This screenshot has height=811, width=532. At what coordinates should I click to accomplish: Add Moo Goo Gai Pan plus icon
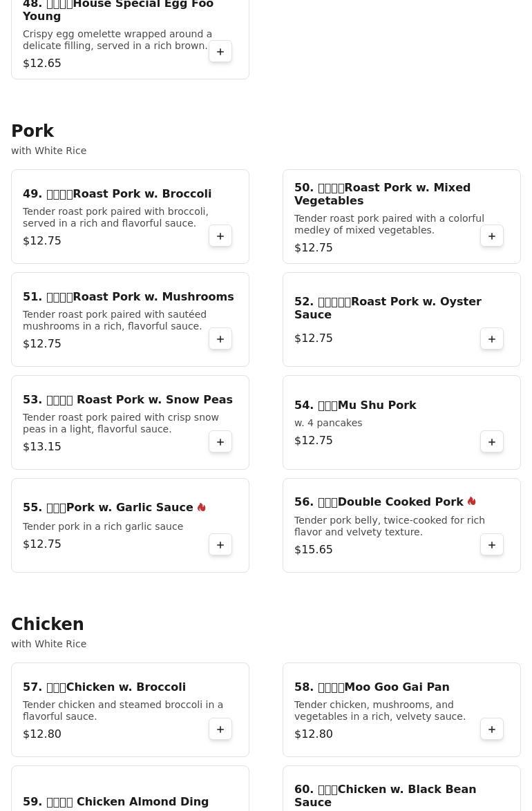click(492, 729)
